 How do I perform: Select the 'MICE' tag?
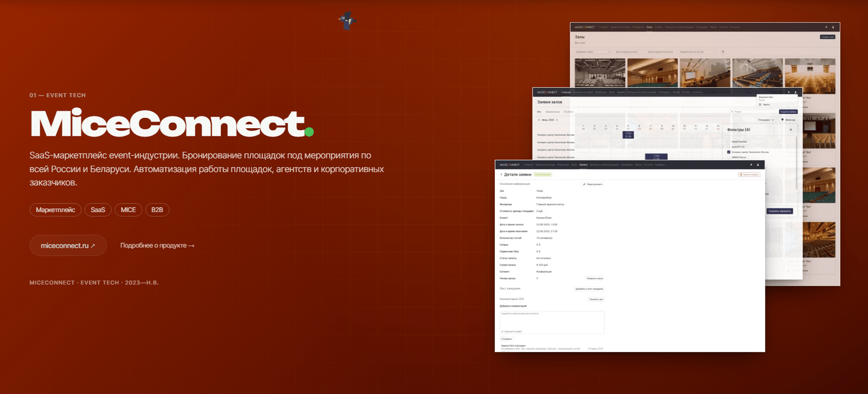(x=128, y=210)
